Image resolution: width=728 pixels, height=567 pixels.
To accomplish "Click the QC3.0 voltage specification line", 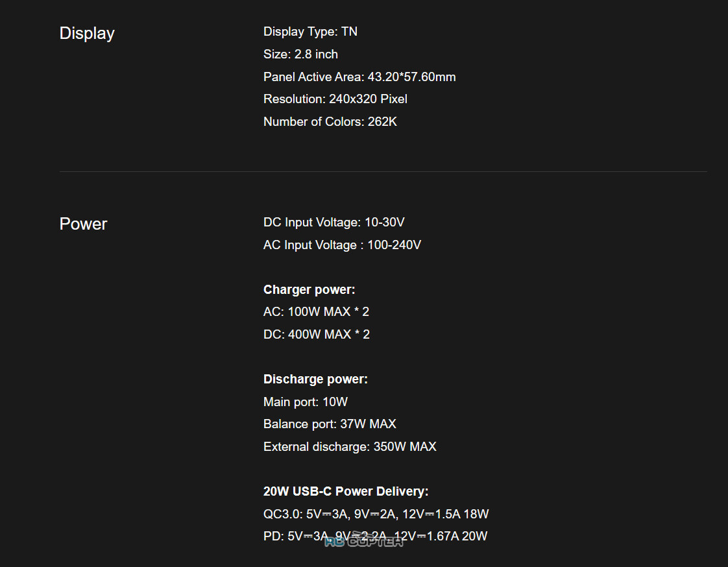I will pyautogui.click(x=376, y=514).
